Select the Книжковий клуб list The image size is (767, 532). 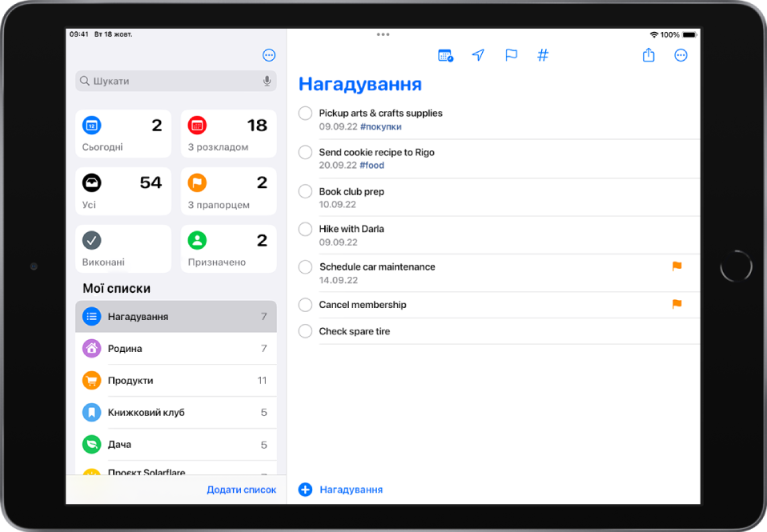tap(176, 412)
